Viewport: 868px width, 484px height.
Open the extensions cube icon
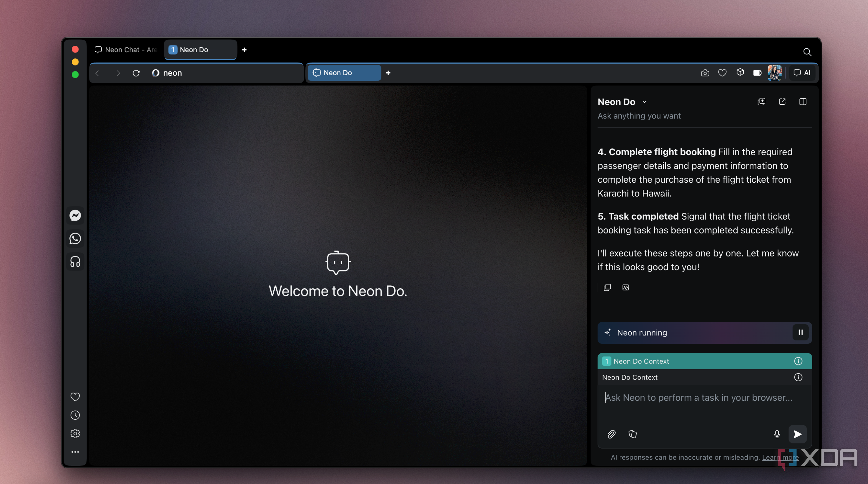[x=740, y=72]
